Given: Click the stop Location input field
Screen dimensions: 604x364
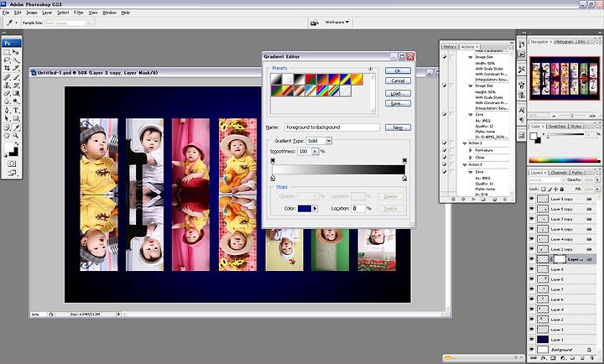Looking at the screenshot, I should pos(358,208).
